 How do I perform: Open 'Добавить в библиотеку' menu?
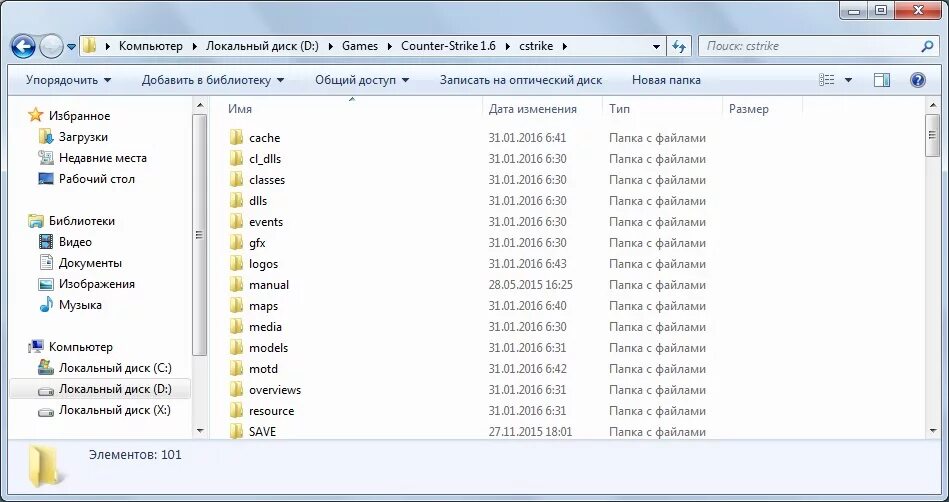[212, 80]
